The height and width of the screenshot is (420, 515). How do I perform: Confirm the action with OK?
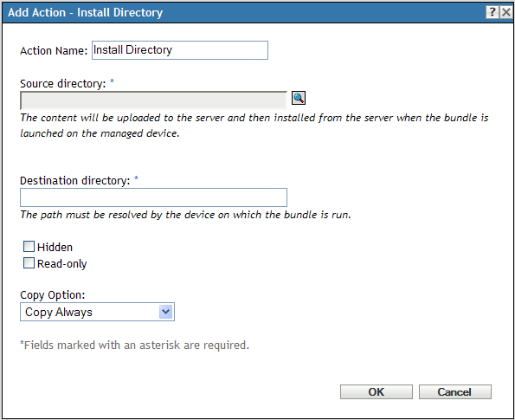tap(376, 391)
